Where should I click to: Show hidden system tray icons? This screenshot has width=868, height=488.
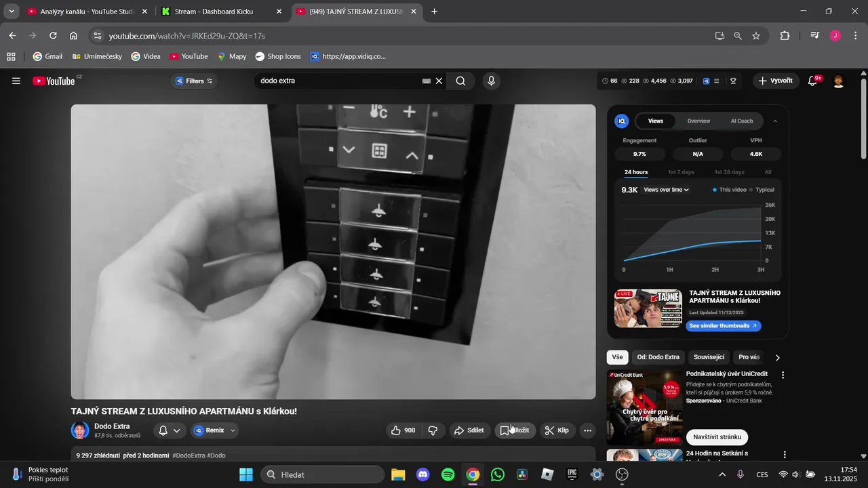[x=722, y=474]
